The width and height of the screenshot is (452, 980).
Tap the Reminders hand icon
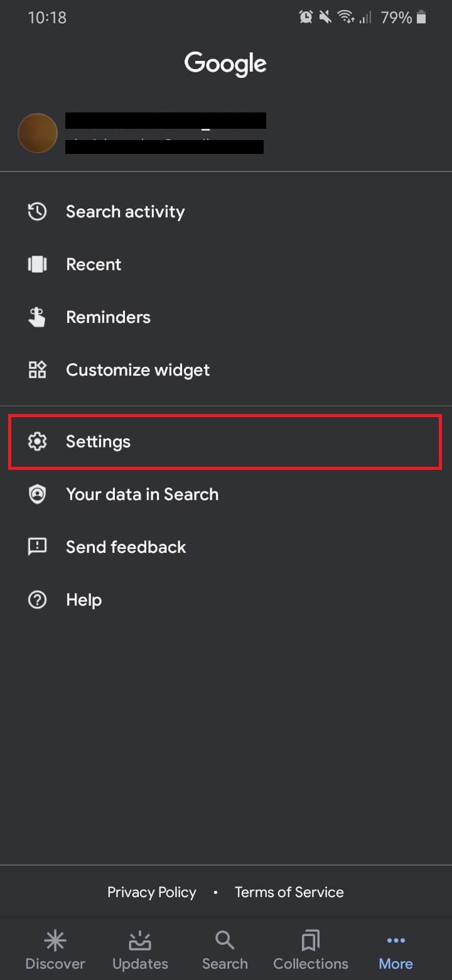point(37,317)
